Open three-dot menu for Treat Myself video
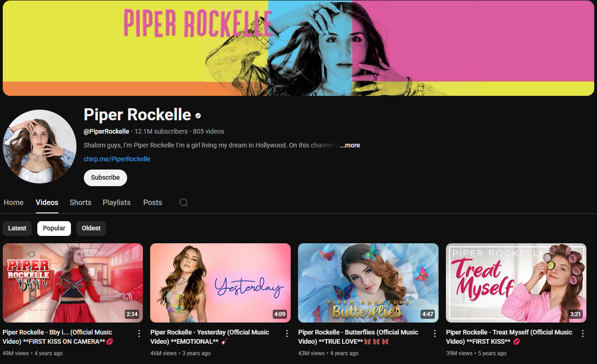This screenshot has width=597, height=364. [583, 334]
